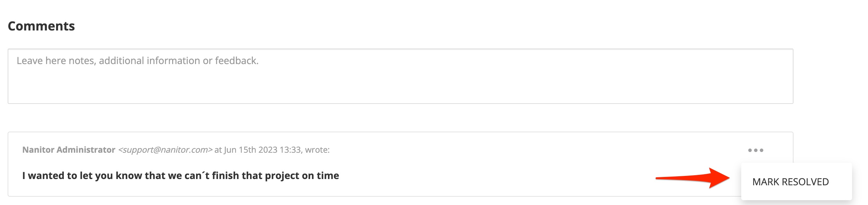Click the red arrow annotation graphic
The height and width of the screenshot is (205, 868).
693,178
